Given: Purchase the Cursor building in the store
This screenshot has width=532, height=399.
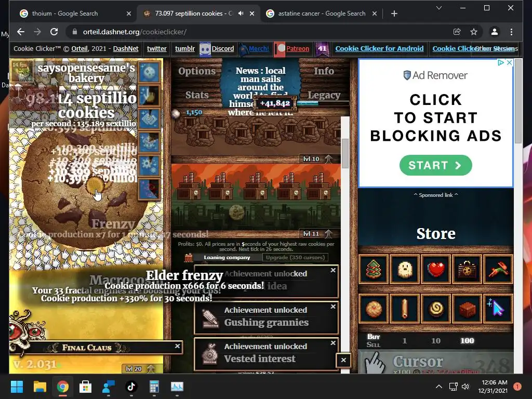Looking at the screenshot, I should (x=436, y=362).
